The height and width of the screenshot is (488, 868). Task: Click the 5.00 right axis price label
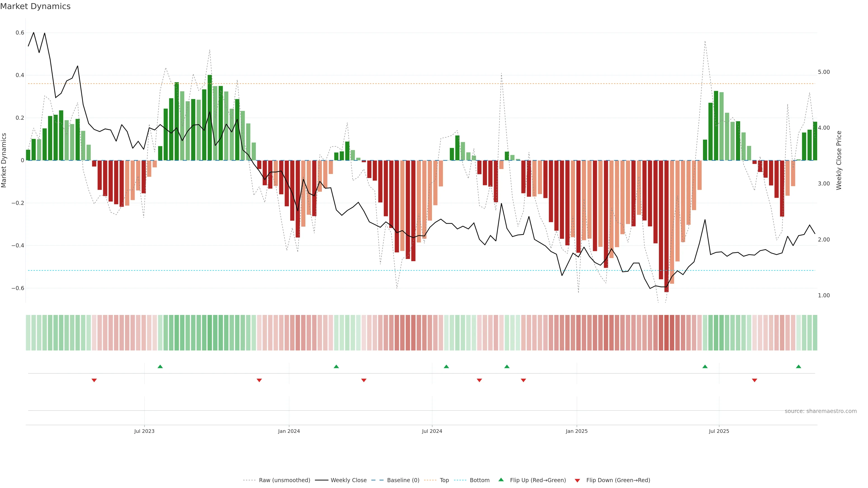[x=823, y=72]
